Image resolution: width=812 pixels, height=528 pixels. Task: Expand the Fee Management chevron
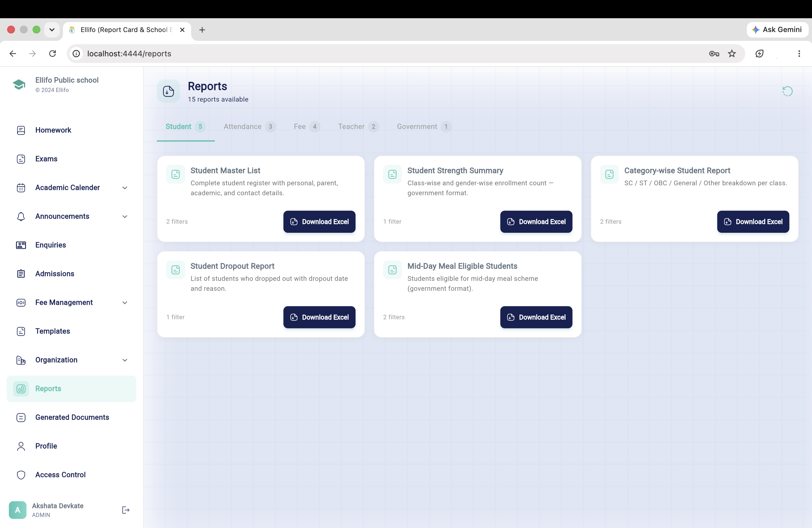[x=125, y=303]
